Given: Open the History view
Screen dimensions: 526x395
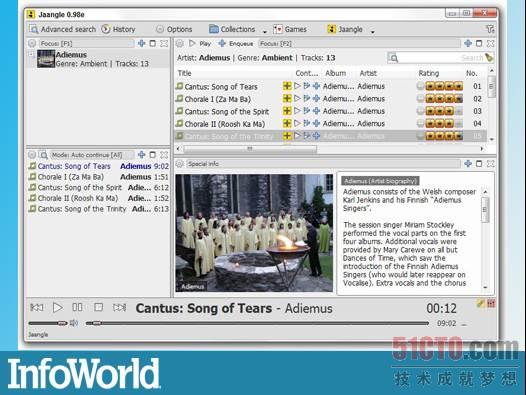Looking at the screenshot, I should (118, 29).
